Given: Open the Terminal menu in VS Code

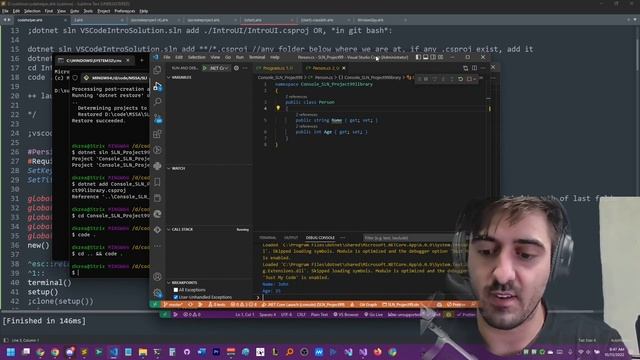Looking at the screenshot, I should pos(257,57).
